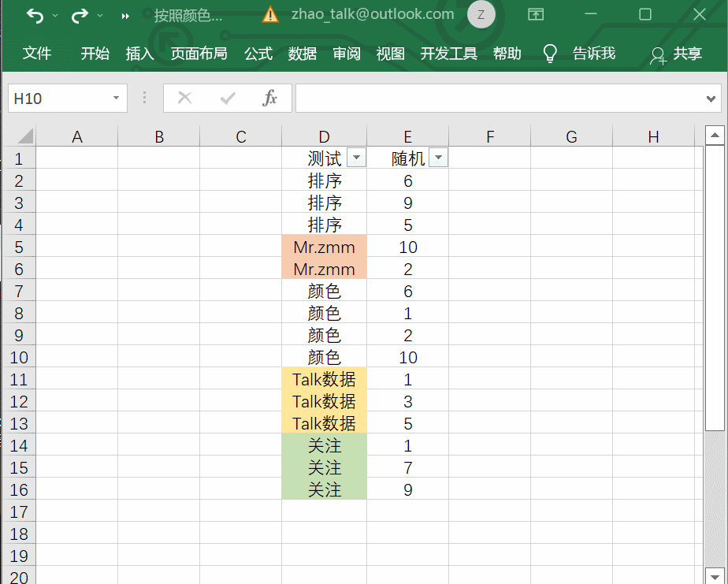
Task: Open the zhao_talk@outlook.com account
Action: 373,14
